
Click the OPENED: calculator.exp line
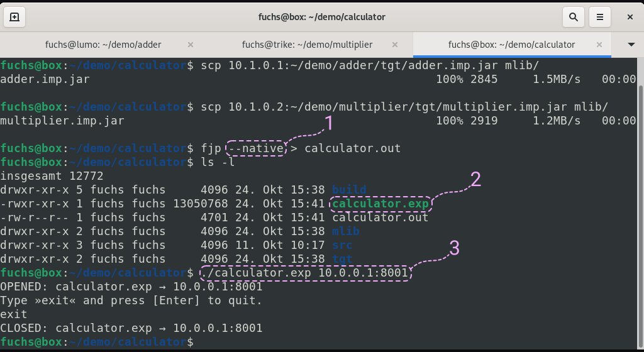[x=131, y=287]
